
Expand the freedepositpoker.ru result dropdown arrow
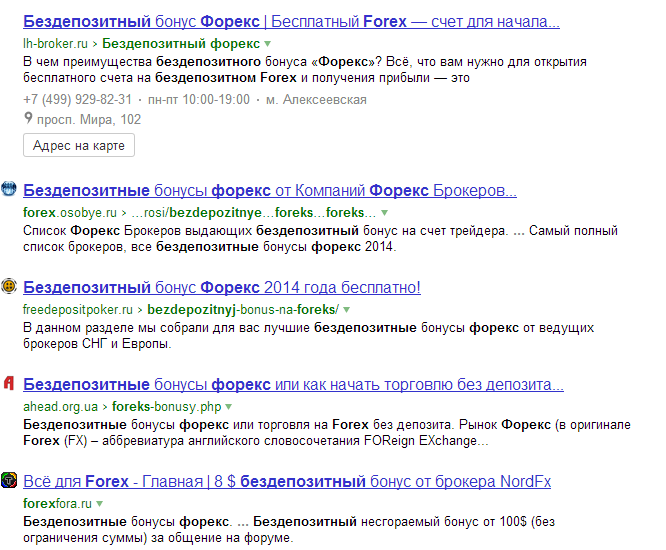click(347, 310)
